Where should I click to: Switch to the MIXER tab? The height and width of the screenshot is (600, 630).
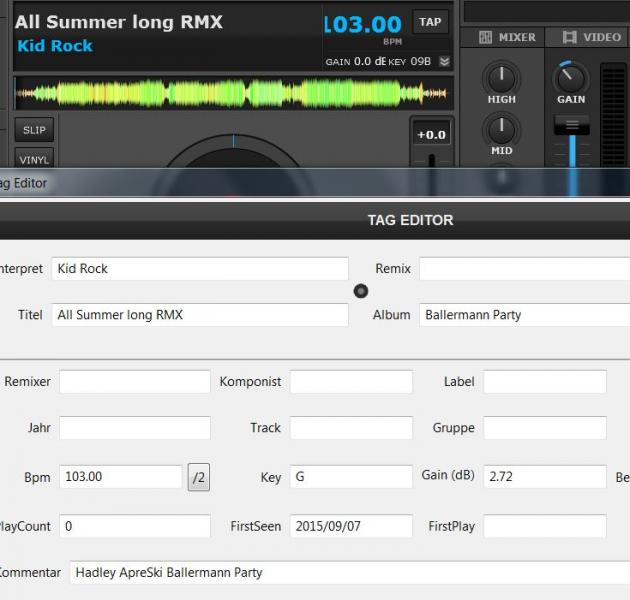(507, 37)
